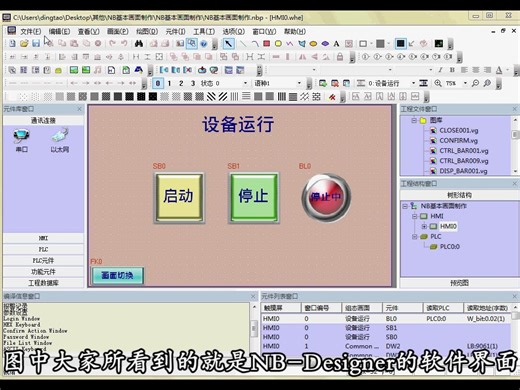520x390 pixels.
Task: Click the circled number 1 order icon
Action: (365, 57)
